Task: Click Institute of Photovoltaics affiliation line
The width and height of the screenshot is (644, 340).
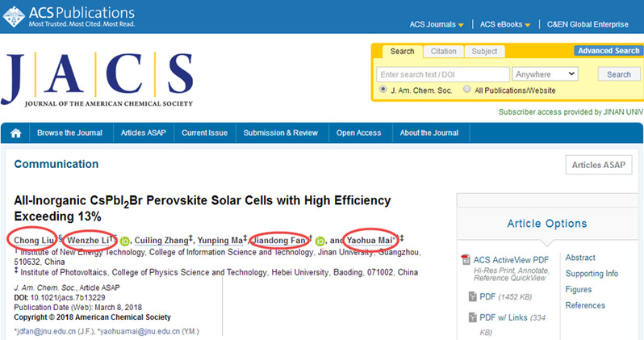Action: pos(216,272)
